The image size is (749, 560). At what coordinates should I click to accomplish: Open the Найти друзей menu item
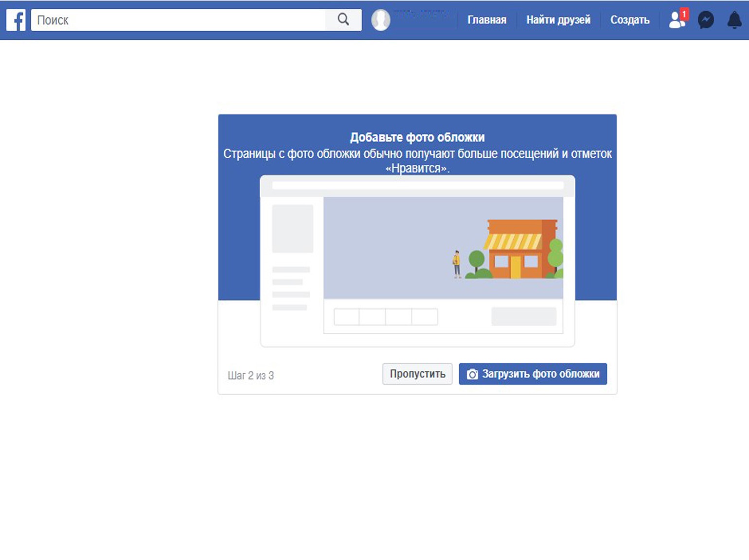[x=558, y=20]
